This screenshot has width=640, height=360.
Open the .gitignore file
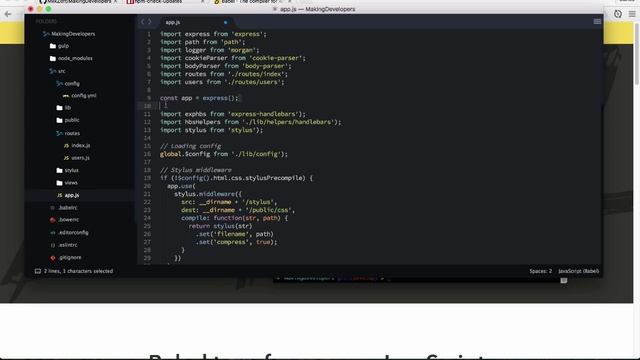(70, 258)
